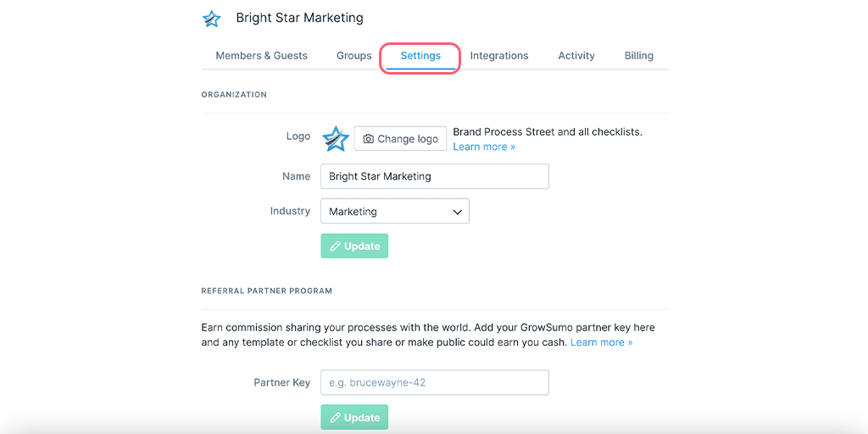This screenshot has height=434, width=868.
Task: Click the pencil icon on Partner Key Update button
Action: (334, 417)
